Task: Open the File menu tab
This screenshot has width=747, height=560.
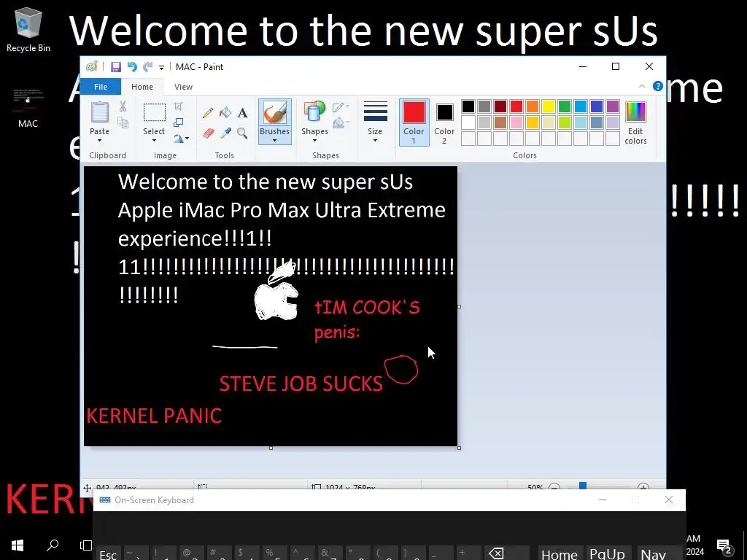Action: coord(101,87)
